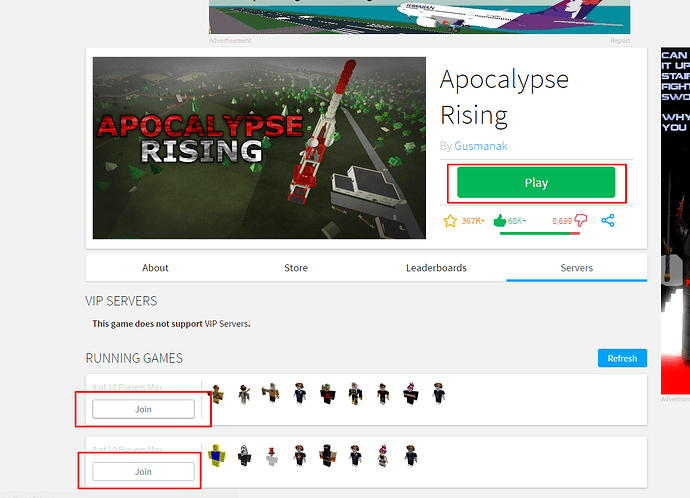Viewport: 690px width, 498px height.
Task: Open the Apocalypse Rising game thumbnail
Action: [x=259, y=148]
